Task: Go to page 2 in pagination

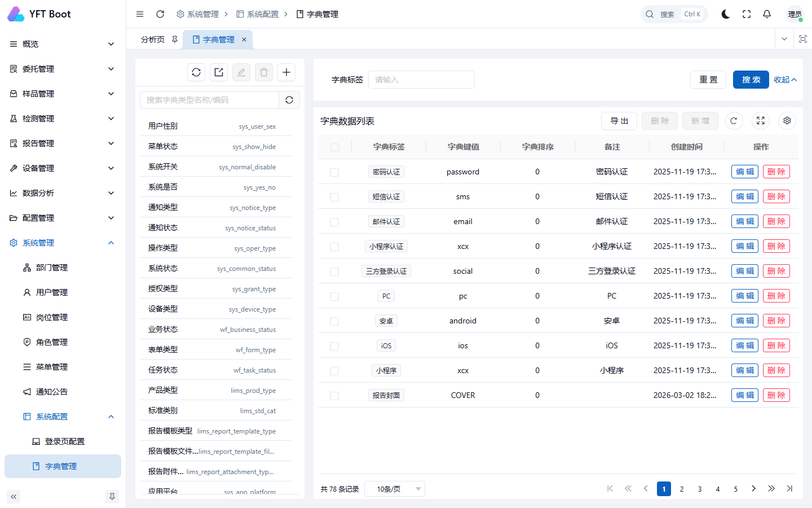Action: click(x=682, y=489)
